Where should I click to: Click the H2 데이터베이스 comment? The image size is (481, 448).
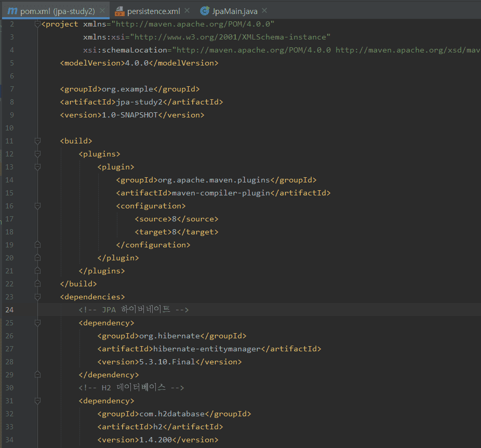tap(131, 388)
